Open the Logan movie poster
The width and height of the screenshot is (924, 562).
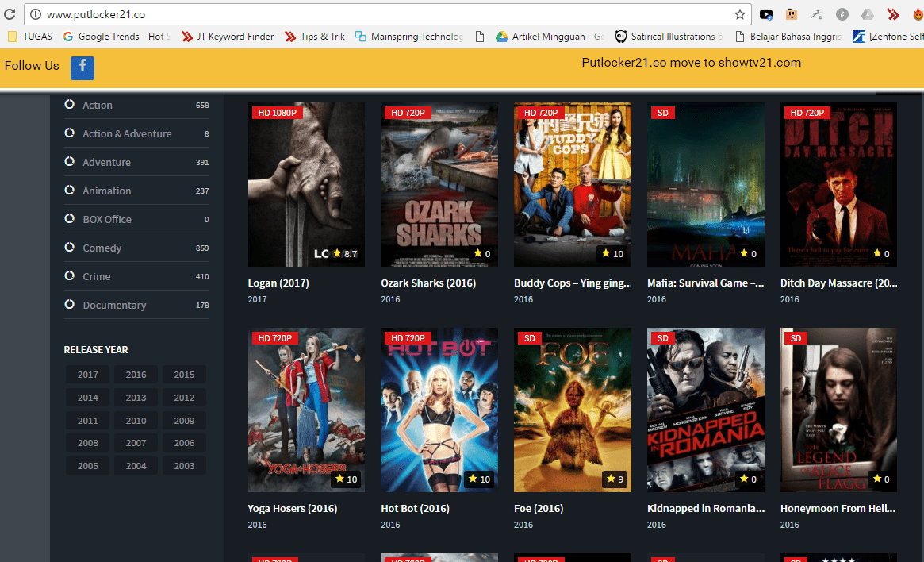tap(306, 185)
